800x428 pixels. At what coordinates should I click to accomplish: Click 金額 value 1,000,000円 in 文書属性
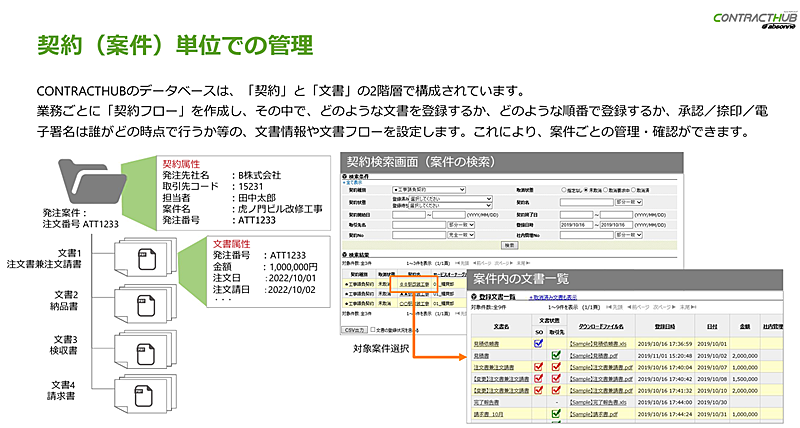293,266
